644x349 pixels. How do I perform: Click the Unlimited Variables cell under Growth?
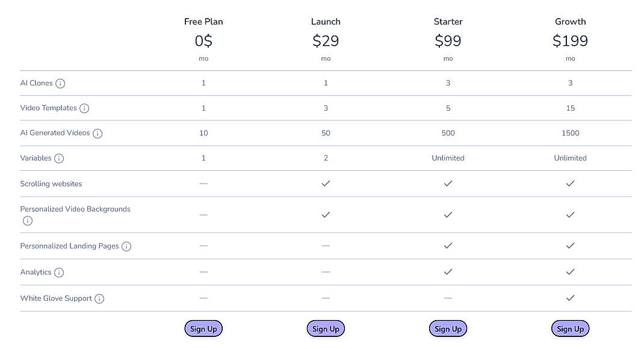(x=570, y=158)
